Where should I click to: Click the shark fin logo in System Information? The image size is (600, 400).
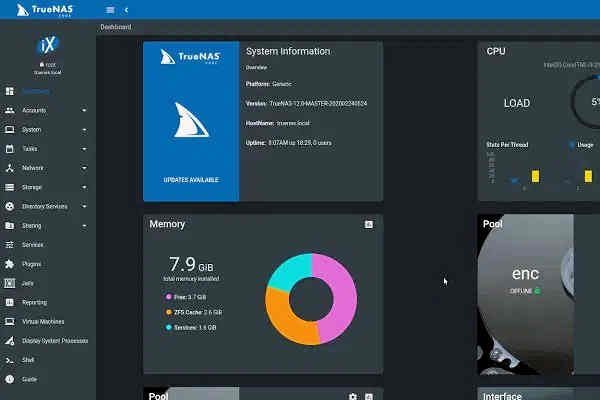pyautogui.click(x=191, y=120)
